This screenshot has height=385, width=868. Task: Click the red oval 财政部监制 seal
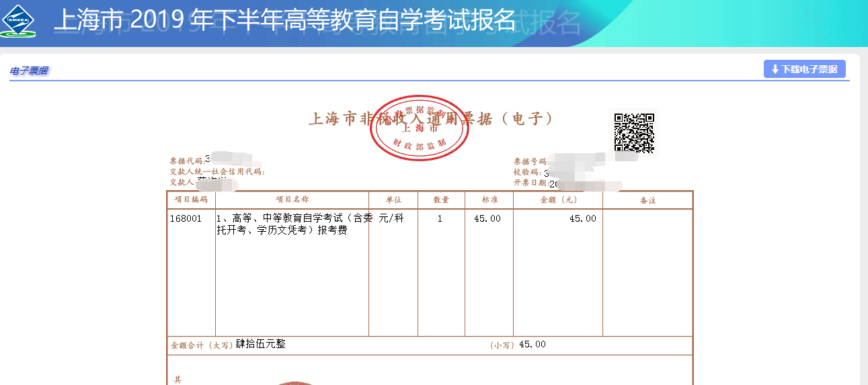click(420, 128)
